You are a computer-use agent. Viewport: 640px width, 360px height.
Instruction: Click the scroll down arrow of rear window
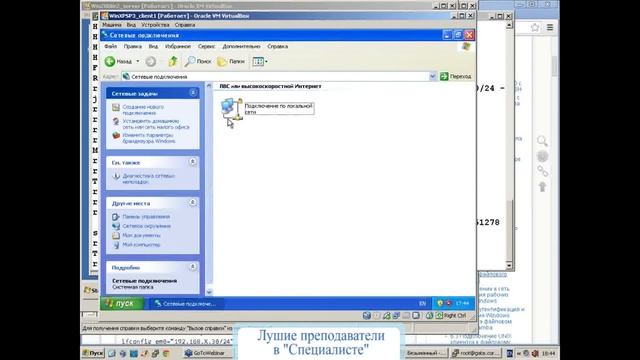pos(509,265)
